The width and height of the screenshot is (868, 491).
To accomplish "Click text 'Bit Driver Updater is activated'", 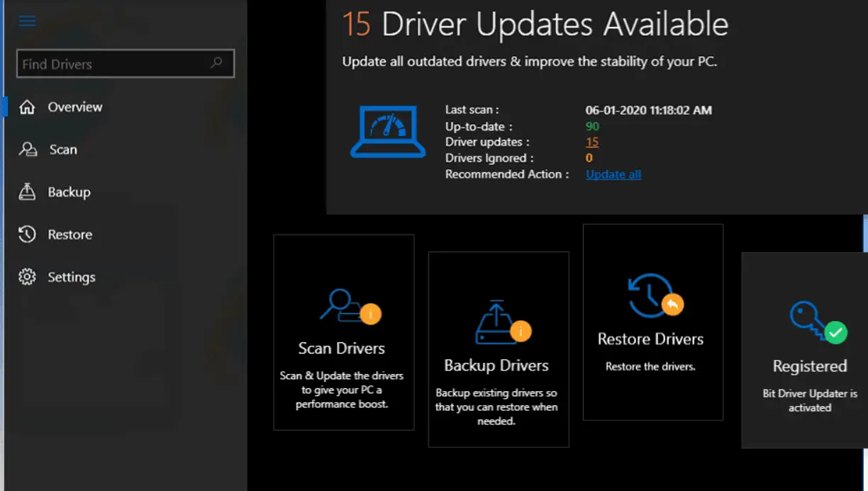I will point(810,400).
